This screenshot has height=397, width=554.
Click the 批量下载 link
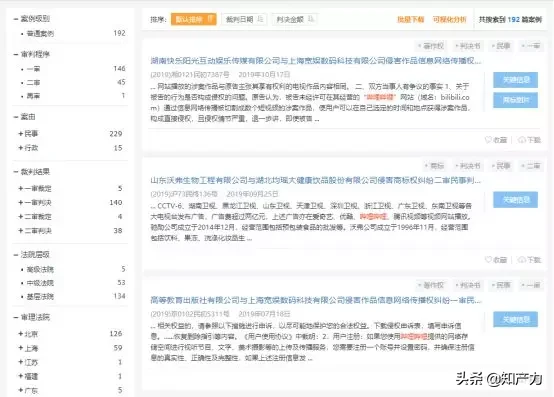pos(411,19)
